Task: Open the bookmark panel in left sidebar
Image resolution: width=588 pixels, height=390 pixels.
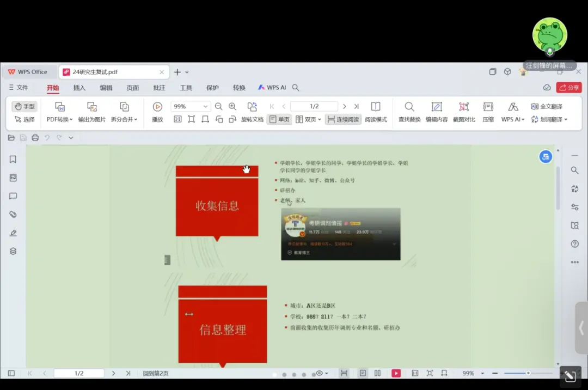Action: coord(13,160)
